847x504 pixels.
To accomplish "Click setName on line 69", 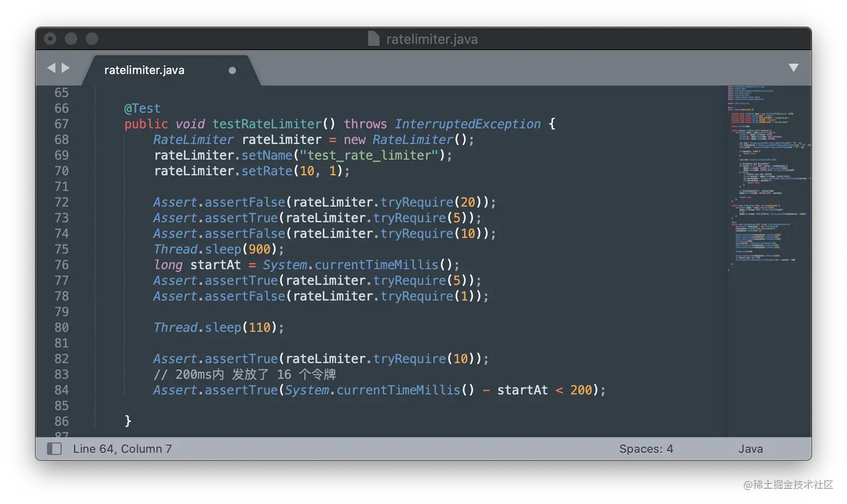I will [x=267, y=155].
